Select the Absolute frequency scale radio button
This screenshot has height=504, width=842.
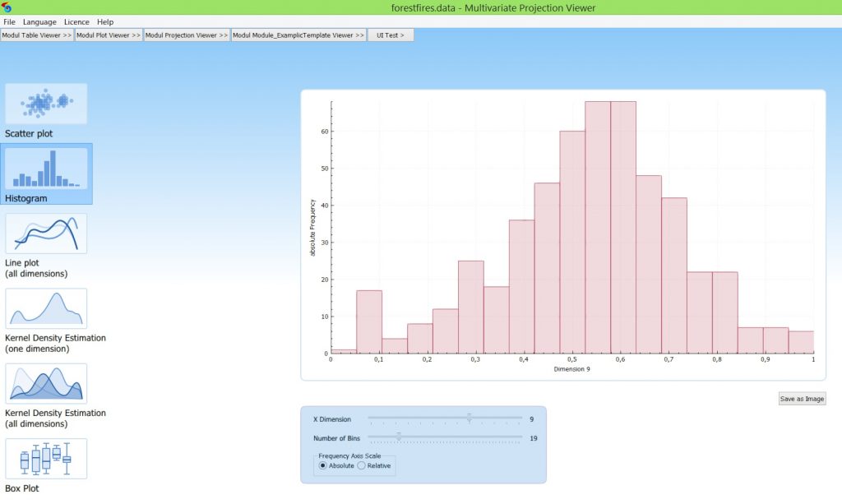pos(323,465)
